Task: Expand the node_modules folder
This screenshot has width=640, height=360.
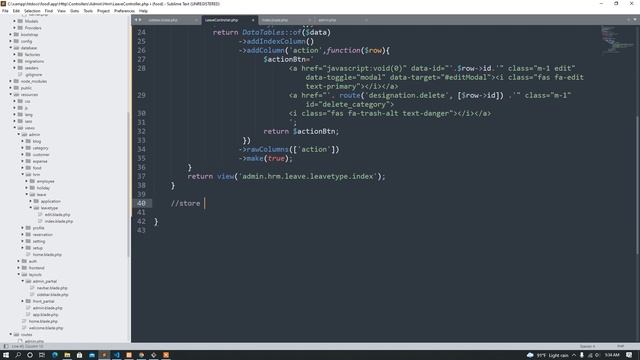Action: [11, 81]
